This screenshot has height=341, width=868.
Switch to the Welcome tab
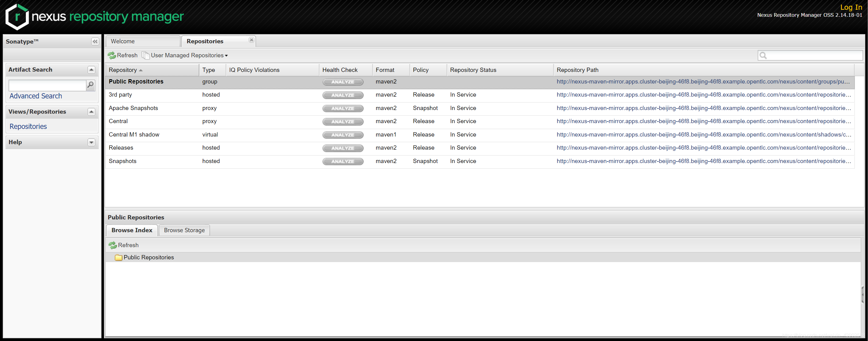click(x=143, y=41)
